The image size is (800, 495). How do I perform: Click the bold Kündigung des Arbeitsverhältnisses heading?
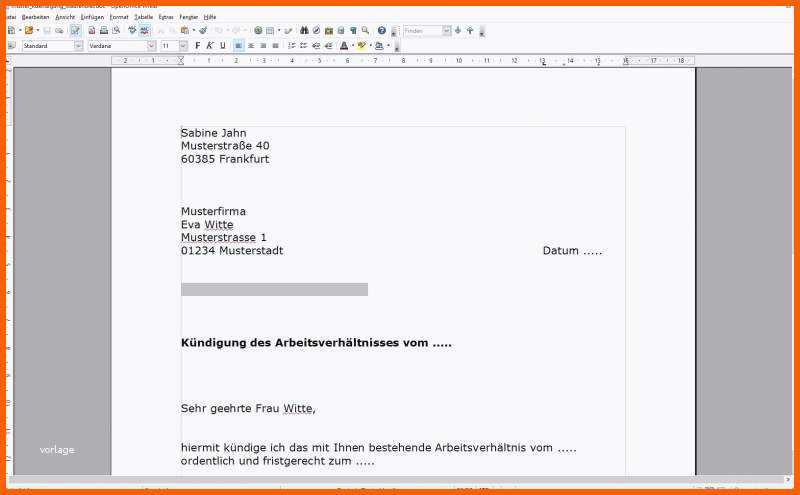[316, 342]
